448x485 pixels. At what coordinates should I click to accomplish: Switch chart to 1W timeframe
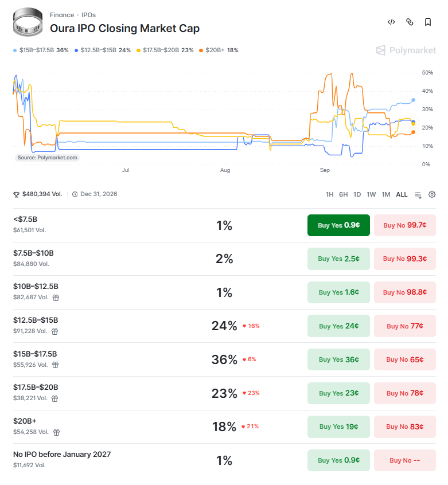(x=371, y=194)
